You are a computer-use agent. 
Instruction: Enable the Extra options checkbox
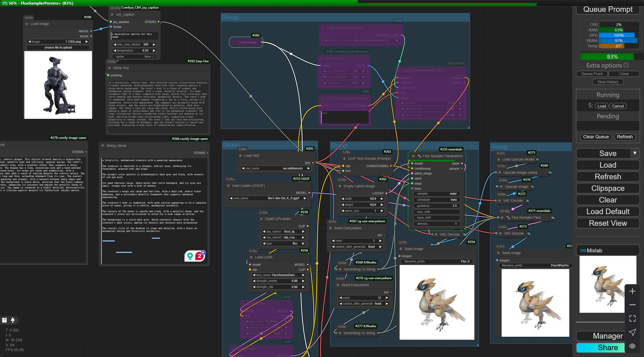[626, 65]
